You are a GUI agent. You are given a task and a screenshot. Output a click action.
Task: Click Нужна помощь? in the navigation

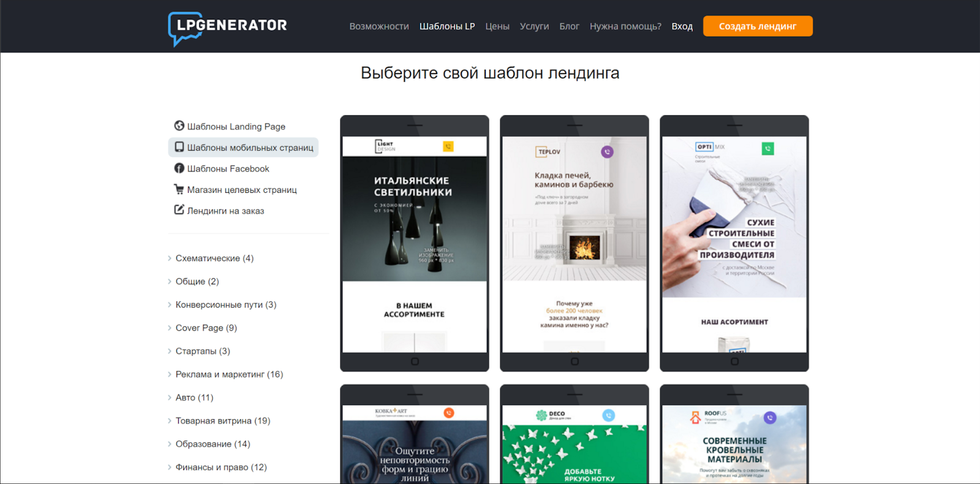coord(625,26)
